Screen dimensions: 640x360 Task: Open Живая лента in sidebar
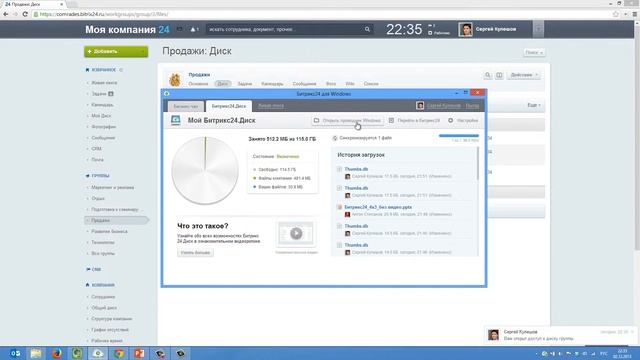point(104,83)
